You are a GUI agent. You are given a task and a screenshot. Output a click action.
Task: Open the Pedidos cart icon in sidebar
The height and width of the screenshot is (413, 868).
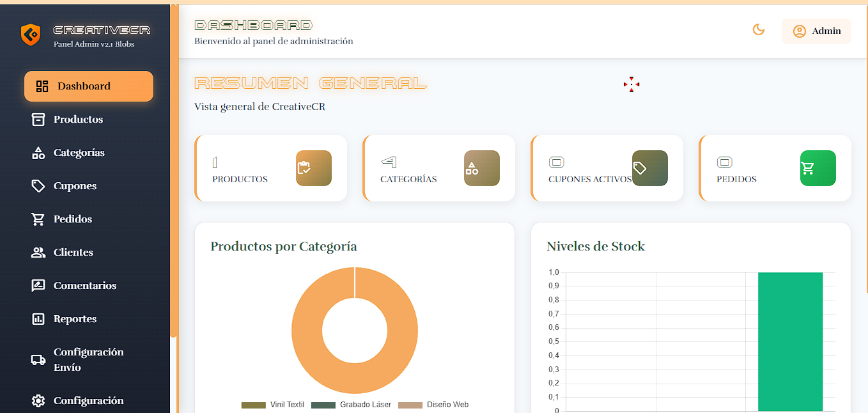tap(38, 219)
